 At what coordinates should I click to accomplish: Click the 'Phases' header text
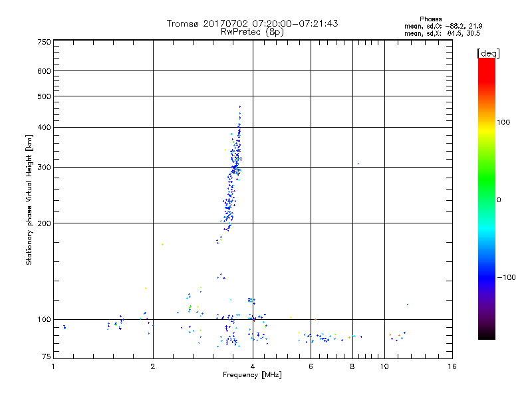coord(430,19)
